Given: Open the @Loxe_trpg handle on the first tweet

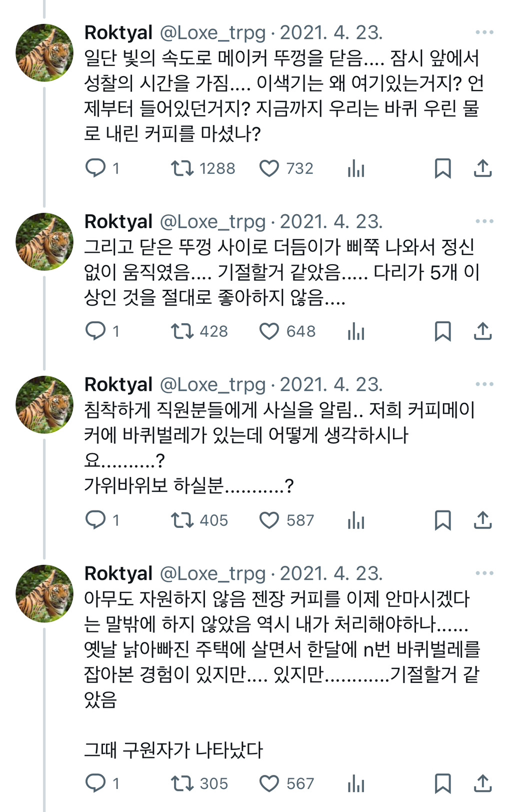Looking at the screenshot, I should pos(212,33).
